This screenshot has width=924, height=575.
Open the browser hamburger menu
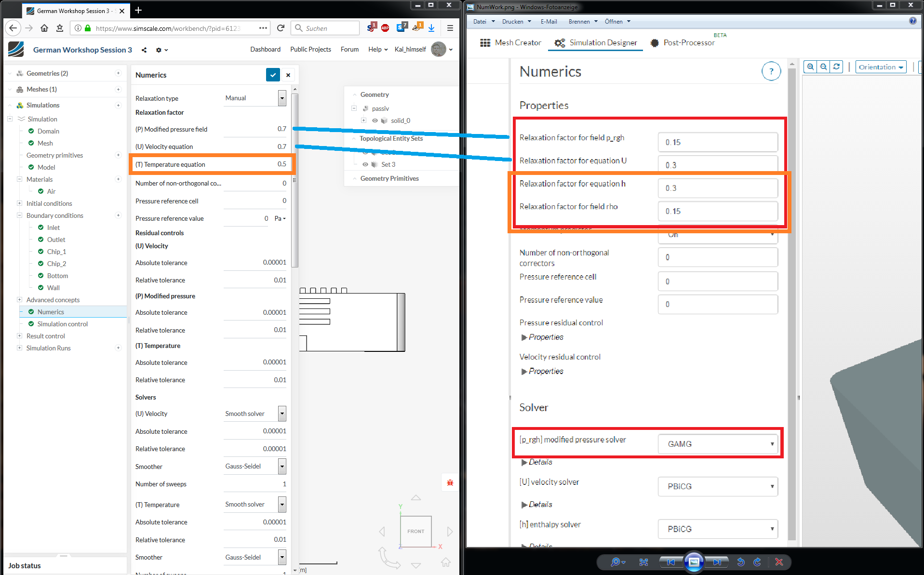tap(450, 28)
